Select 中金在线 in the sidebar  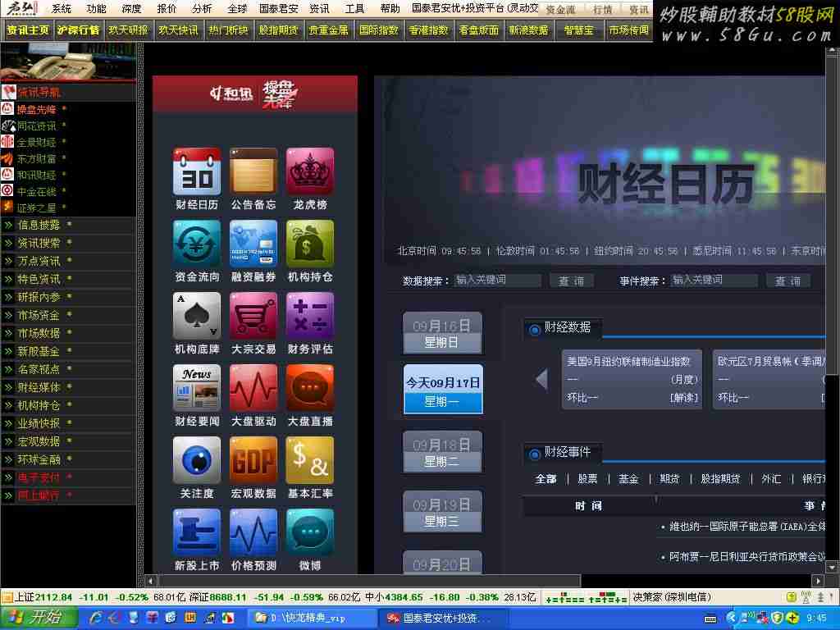click(36, 191)
